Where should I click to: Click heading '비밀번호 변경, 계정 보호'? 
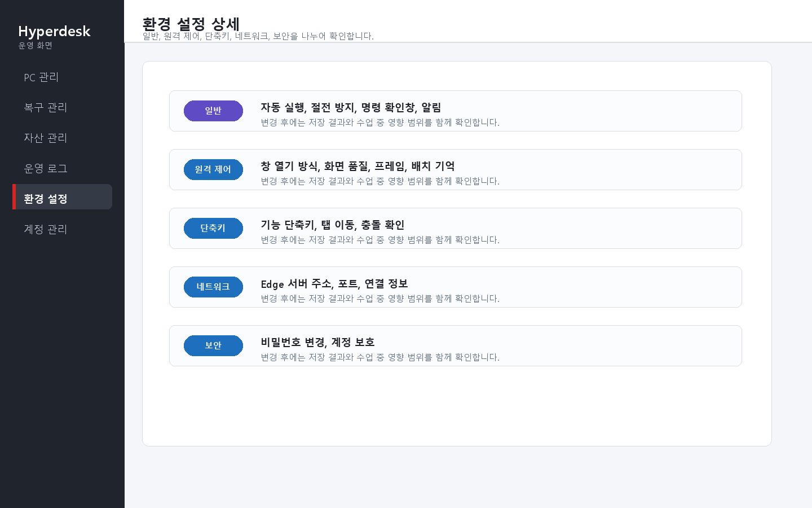[317, 342]
